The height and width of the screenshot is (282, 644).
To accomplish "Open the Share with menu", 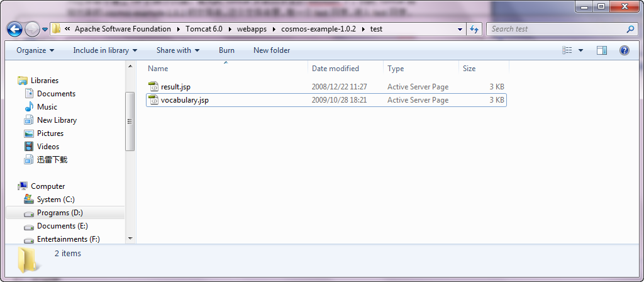I will coord(178,50).
